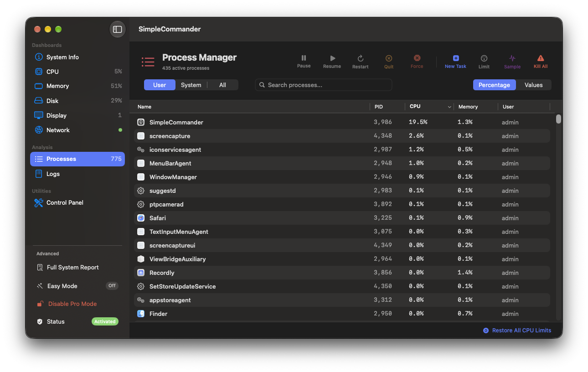
Task: Click the Memory column header
Action: click(468, 107)
